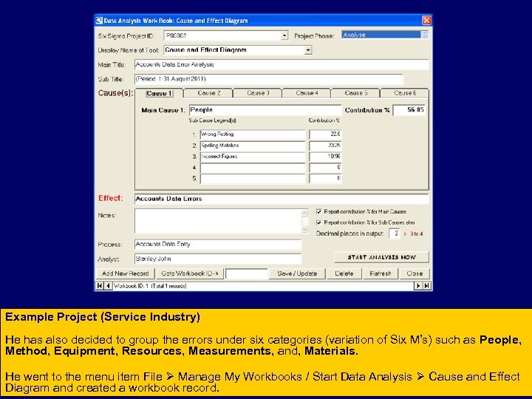Click the empty sub cause 4 field
Image resolution: width=532 pixels, height=399 pixels.
point(253,168)
